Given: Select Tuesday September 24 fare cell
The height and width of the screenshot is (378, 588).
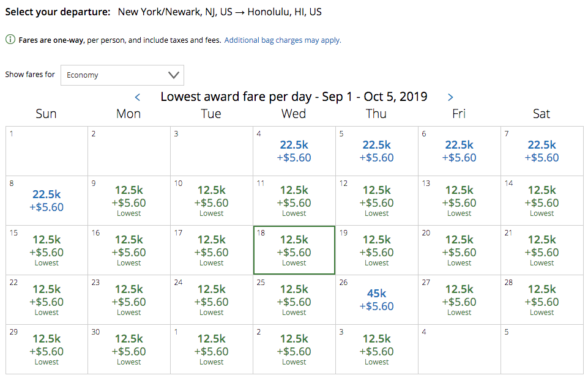Looking at the screenshot, I should tap(212, 300).
